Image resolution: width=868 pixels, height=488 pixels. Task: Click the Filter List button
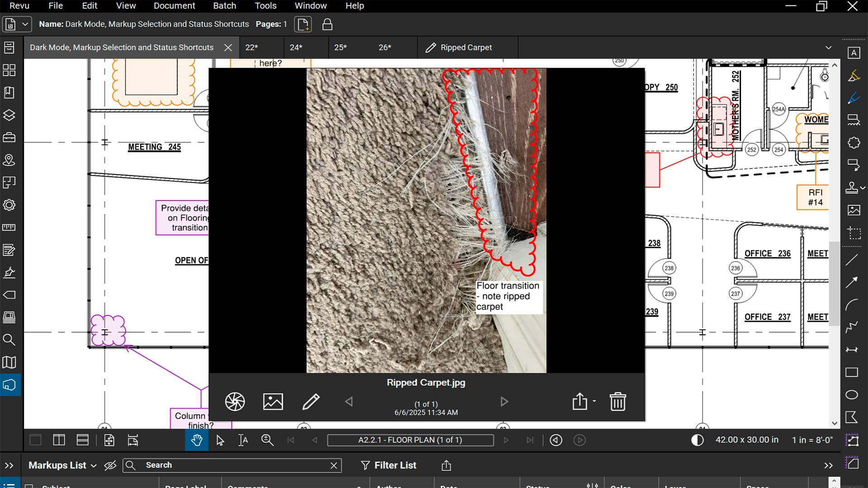[x=388, y=465]
